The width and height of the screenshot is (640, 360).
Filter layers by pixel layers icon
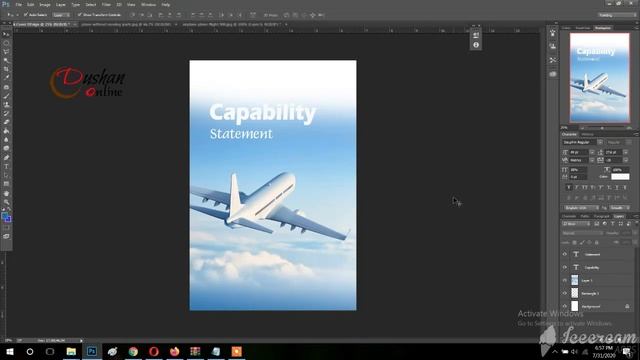(597, 224)
